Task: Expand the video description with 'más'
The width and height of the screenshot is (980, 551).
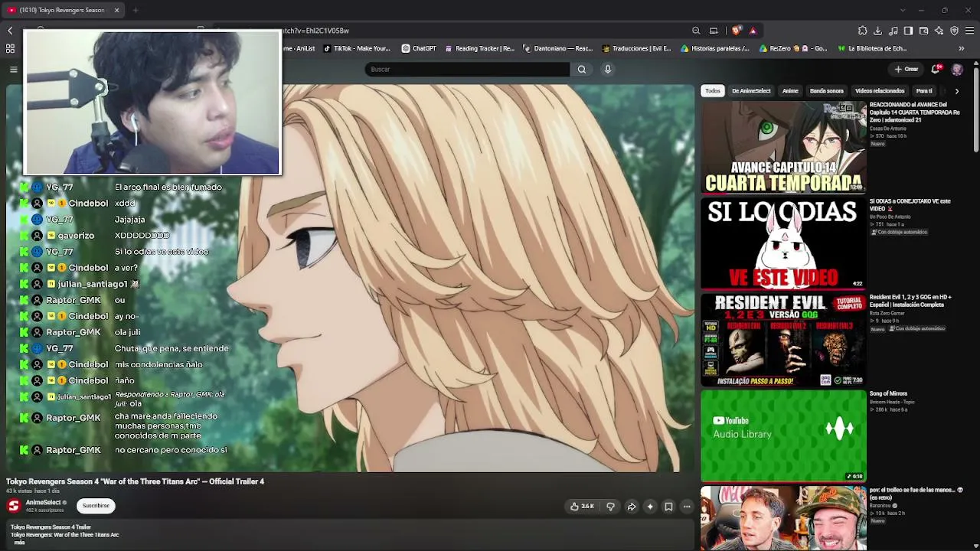Action: [x=19, y=542]
